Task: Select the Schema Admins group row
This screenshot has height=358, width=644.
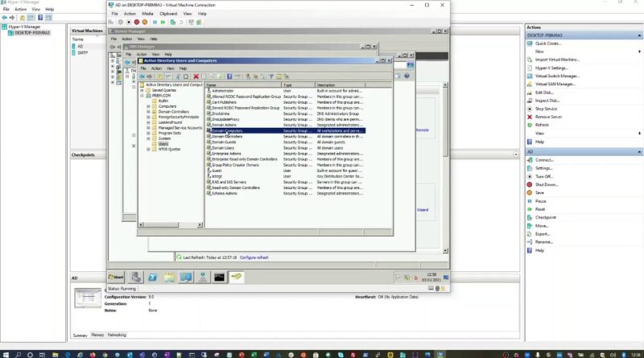Action: [286, 193]
